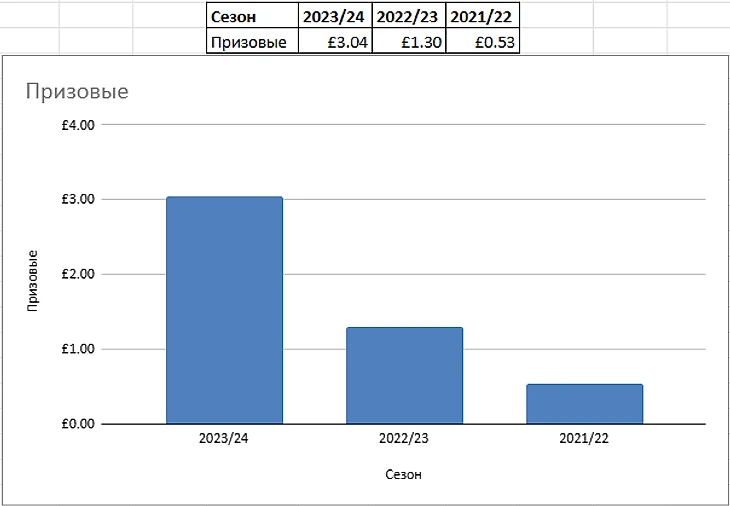Select the Призовые row label cell
The image size is (730, 506).
click(x=252, y=42)
